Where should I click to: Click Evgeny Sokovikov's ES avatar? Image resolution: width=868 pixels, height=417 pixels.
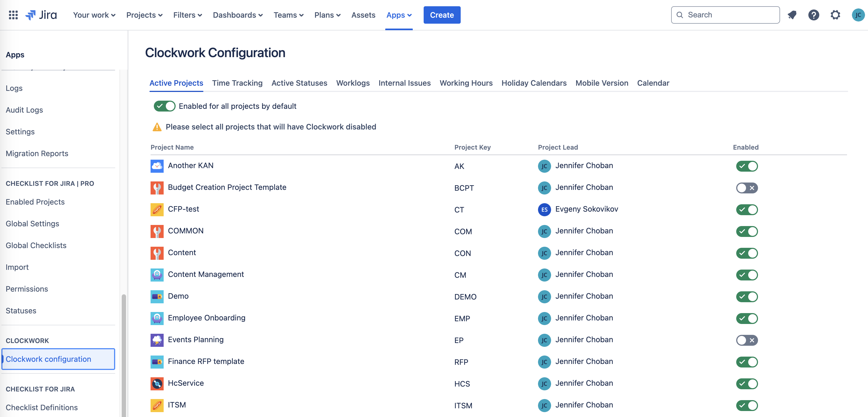pos(544,209)
